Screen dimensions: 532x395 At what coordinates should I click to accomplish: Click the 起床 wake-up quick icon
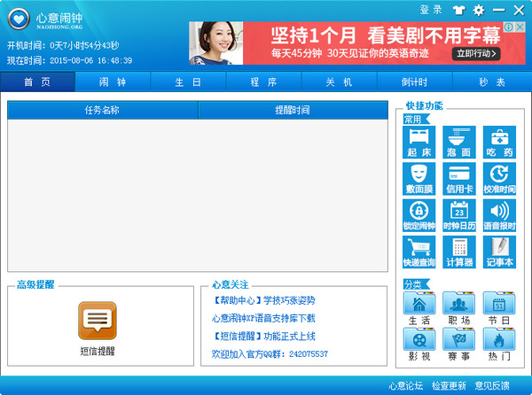tap(419, 142)
